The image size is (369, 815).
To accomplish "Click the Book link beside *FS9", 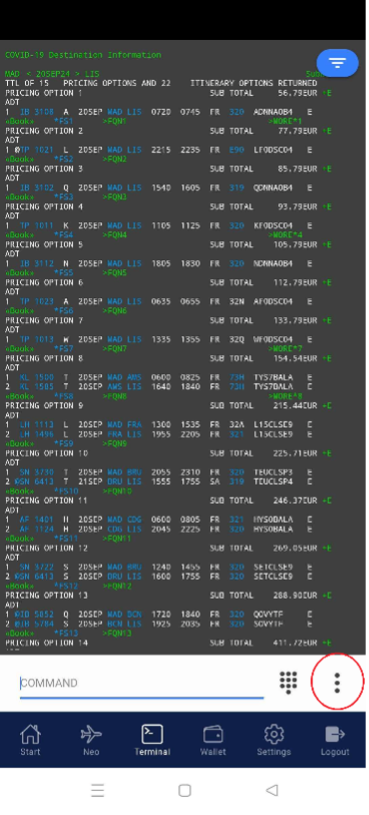I will (20, 444).
